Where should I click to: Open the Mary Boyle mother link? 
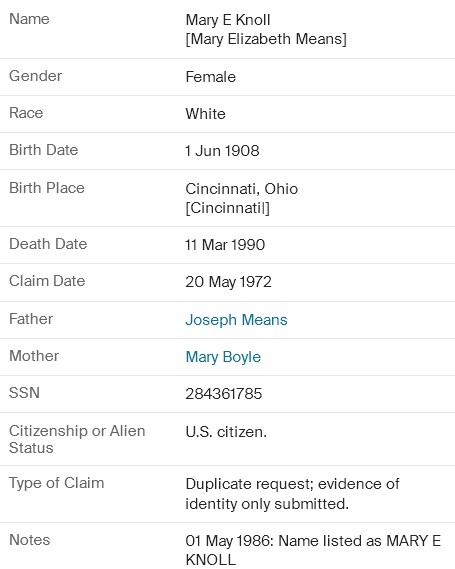[x=223, y=357]
